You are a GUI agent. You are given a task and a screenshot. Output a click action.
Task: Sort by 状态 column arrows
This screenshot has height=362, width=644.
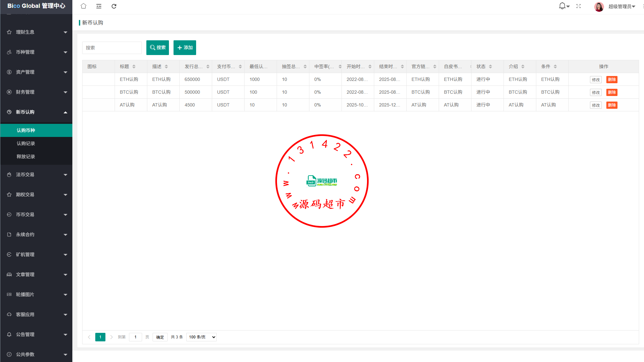click(x=490, y=67)
